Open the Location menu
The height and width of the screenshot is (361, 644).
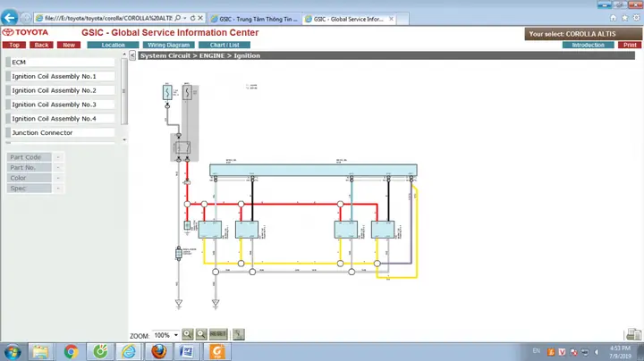pyautogui.click(x=113, y=45)
